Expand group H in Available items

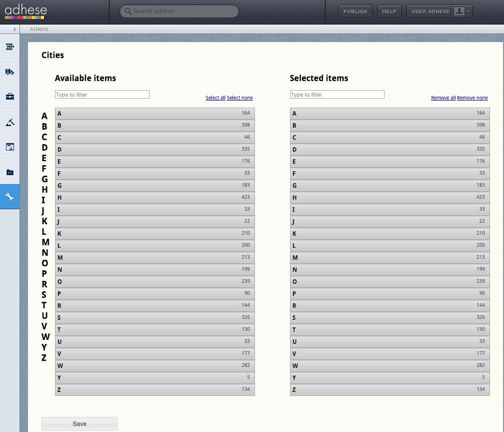(154, 198)
